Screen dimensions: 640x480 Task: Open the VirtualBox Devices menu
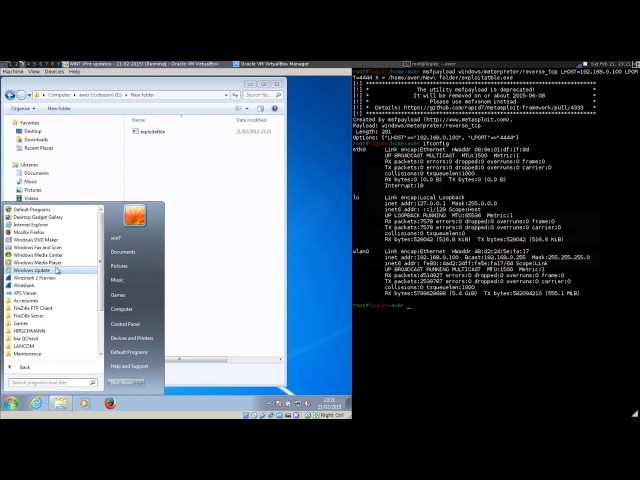[54, 72]
